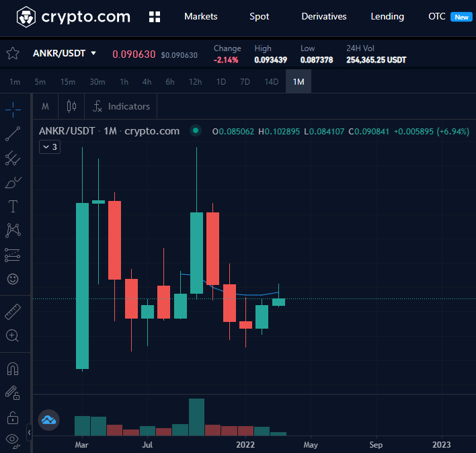Select the 15m timeframe

[68, 82]
